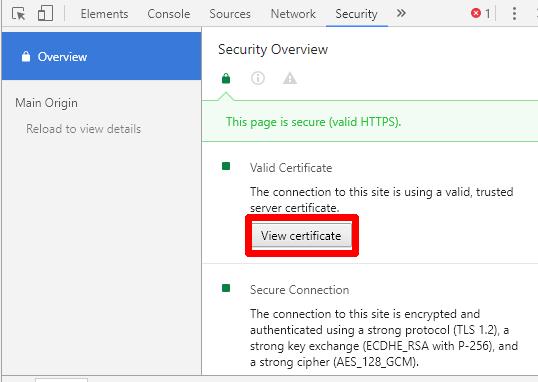
Task: Click the View certificate button
Action: (x=302, y=236)
